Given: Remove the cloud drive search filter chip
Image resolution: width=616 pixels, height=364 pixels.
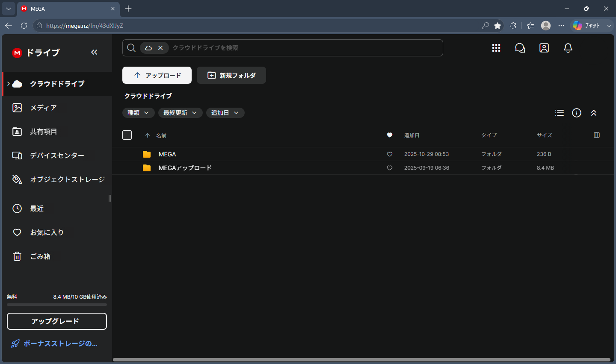Looking at the screenshot, I should (x=160, y=48).
